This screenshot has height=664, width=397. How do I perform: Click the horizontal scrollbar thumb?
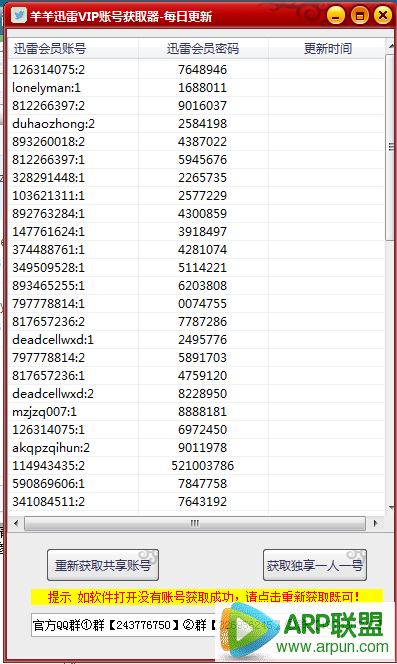click(x=195, y=523)
